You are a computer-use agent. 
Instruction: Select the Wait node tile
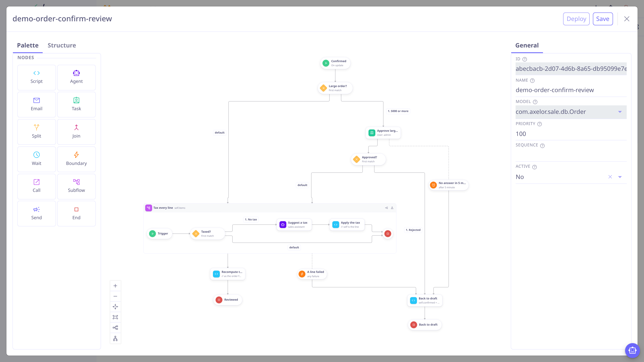[x=36, y=159]
